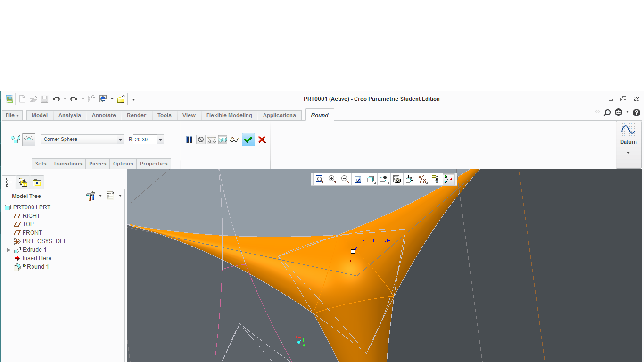Viewport: 644px width, 362px height.
Task: Switch to the Flexible Modeling tab
Action: click(229, 115)
